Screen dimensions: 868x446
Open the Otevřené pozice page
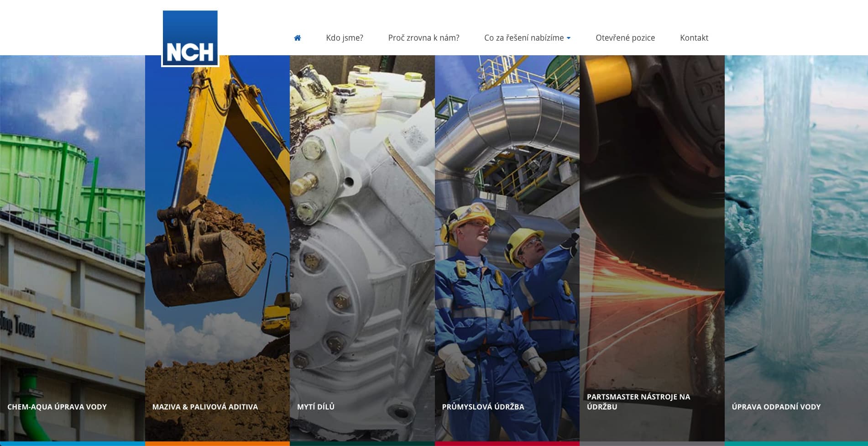pos(625,38)
